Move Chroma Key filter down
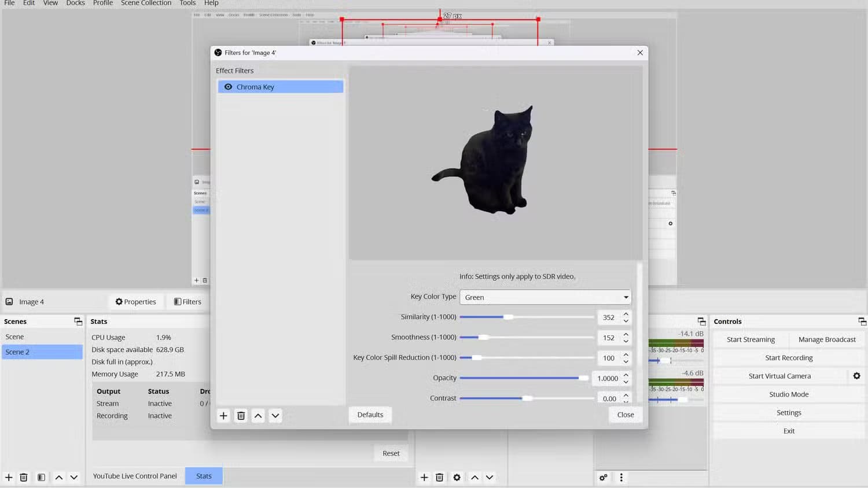This screenshot has width=868, height=488. coord(275,415)
